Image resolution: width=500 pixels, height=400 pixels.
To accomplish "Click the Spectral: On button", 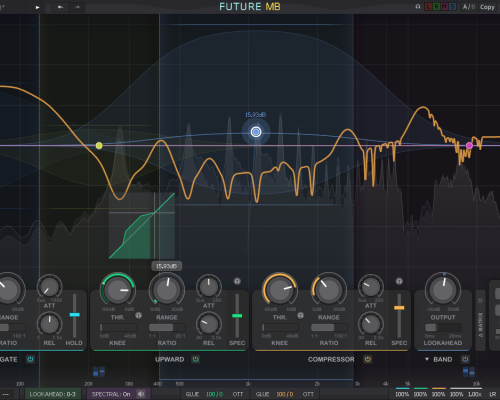I will pos(111,394).
